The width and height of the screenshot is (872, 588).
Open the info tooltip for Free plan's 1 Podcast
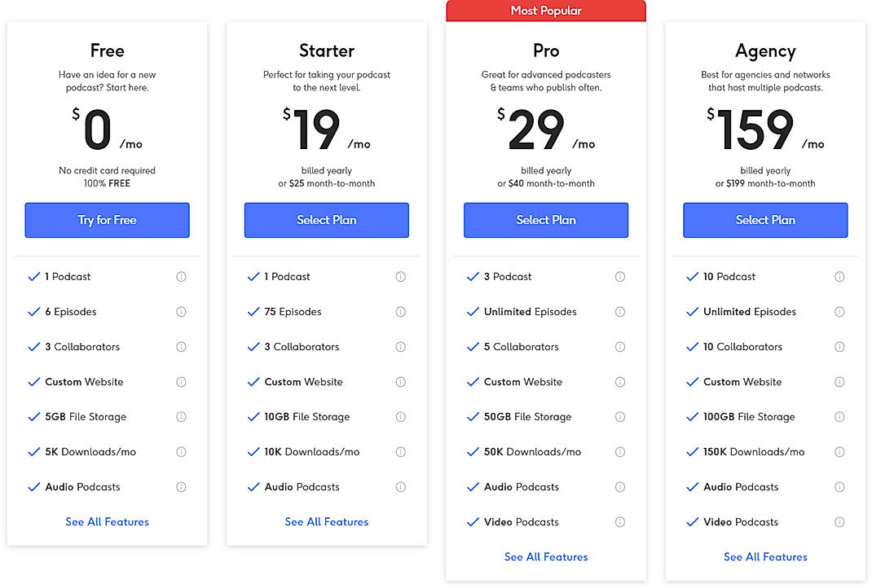pyautogui.click(x=181, y=276)
